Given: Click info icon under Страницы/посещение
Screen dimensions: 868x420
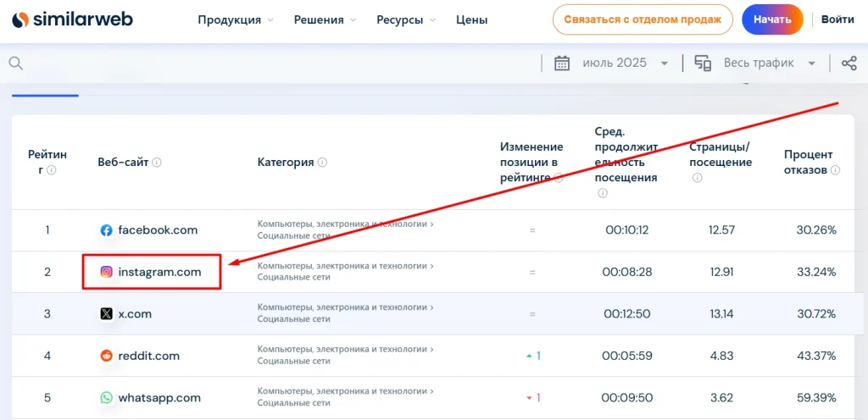Looking at the screenshot, I should [698, 178].
